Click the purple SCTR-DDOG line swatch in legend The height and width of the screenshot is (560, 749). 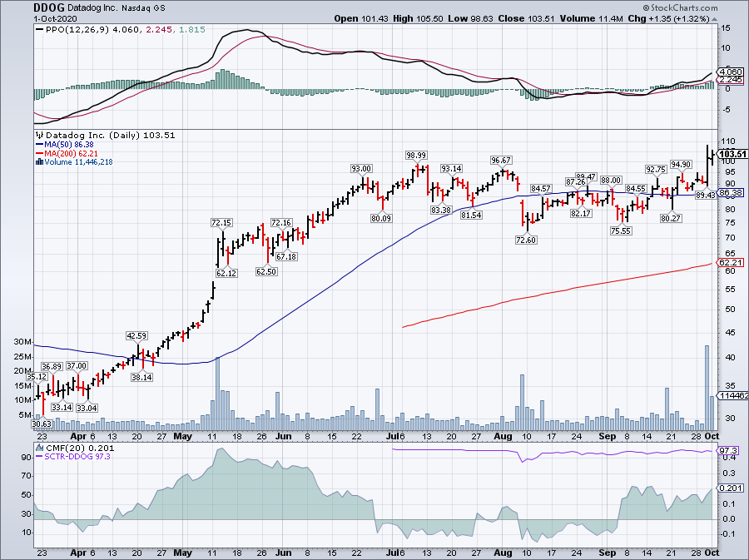(x=40, y=457)
